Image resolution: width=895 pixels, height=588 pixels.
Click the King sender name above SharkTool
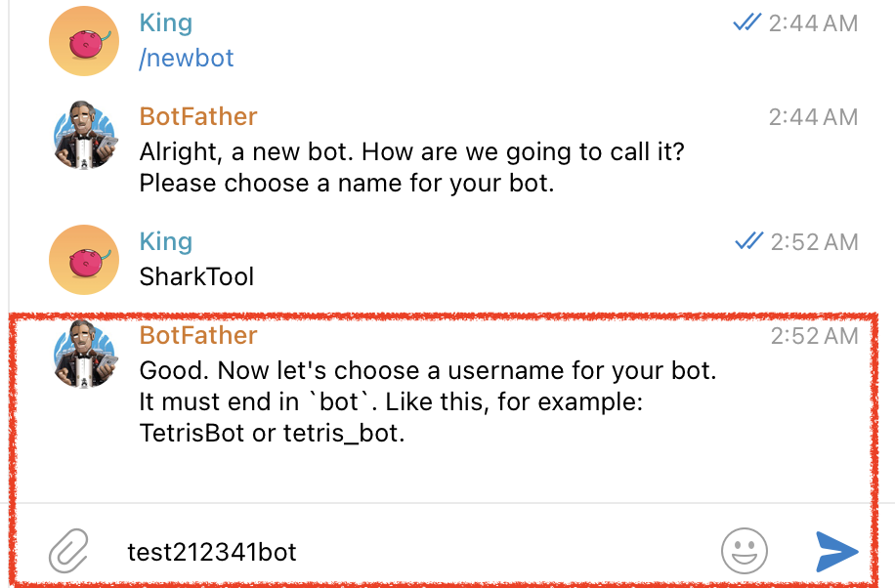(166, 241)
